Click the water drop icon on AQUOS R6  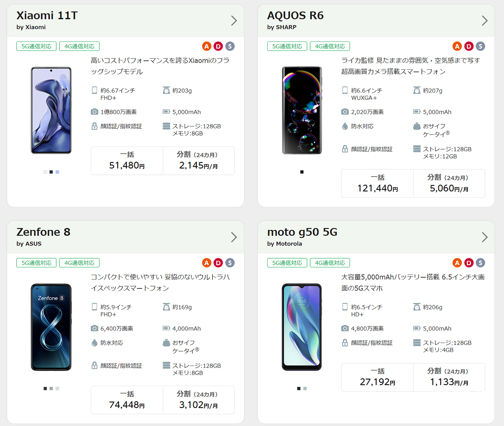coord(345,126)
